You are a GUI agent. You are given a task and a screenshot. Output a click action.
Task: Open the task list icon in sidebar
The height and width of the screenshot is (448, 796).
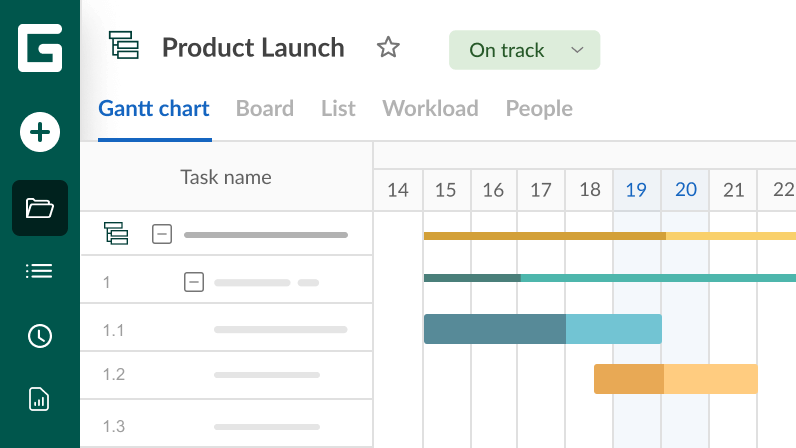(x=40, y=271)
